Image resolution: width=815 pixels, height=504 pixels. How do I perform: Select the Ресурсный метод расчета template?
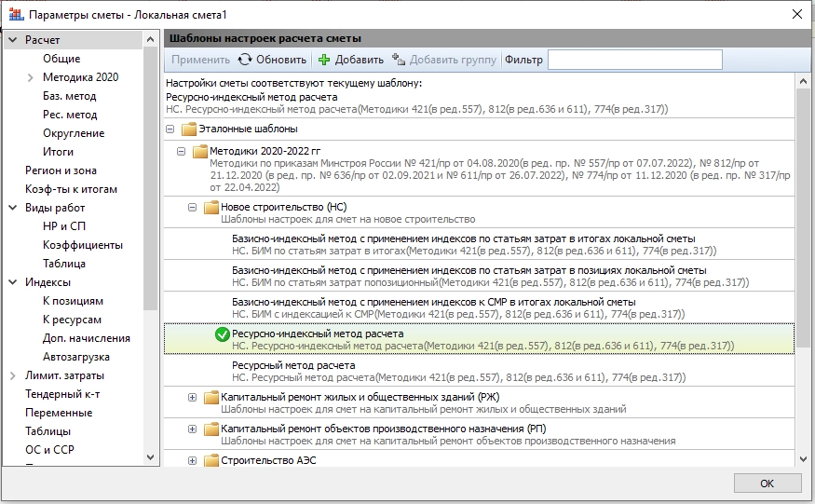coord(293,366)
